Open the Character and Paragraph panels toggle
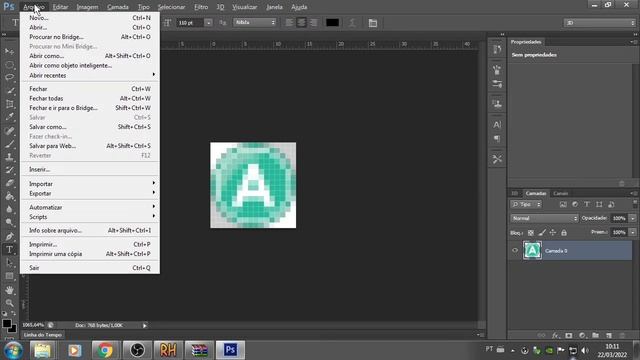This screenshot has height=360, width=640. pyautogui.click(x=373, y=23)
